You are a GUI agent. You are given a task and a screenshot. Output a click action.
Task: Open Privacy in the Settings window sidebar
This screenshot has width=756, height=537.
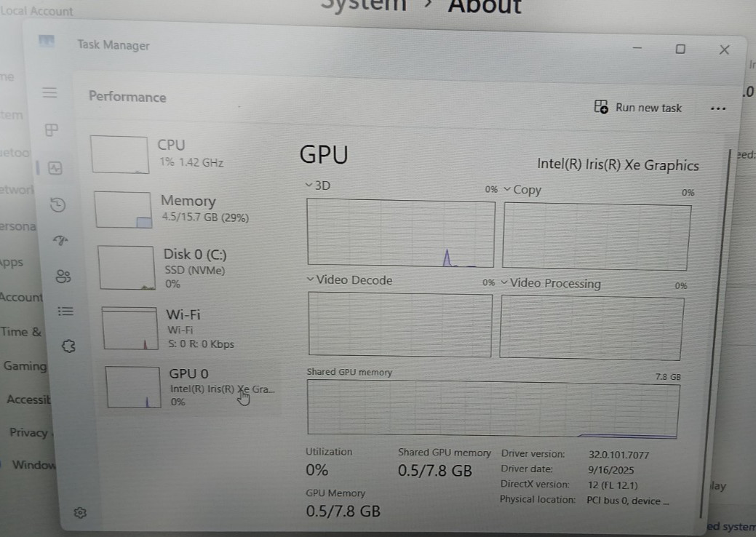tap(31, 432)
